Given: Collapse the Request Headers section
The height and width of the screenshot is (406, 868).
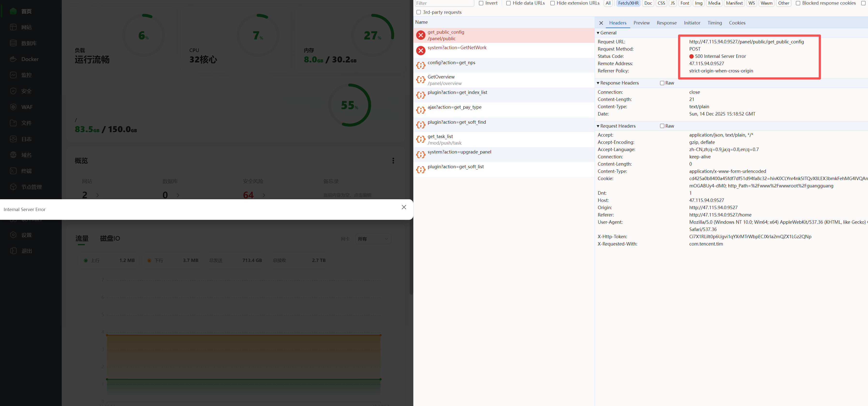Looking at the screenshot, I should click(598, 126).
